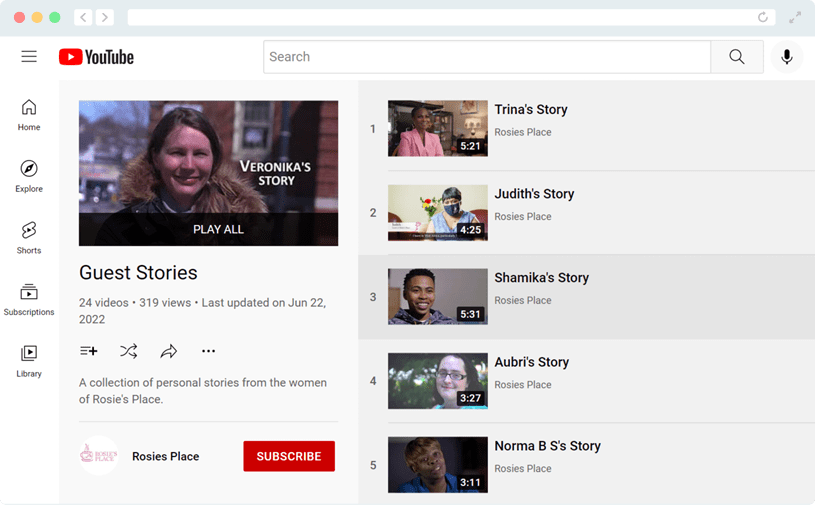Open the hamburger guide menu
This screenshot has width=815, height=505.
click(29, 57)
